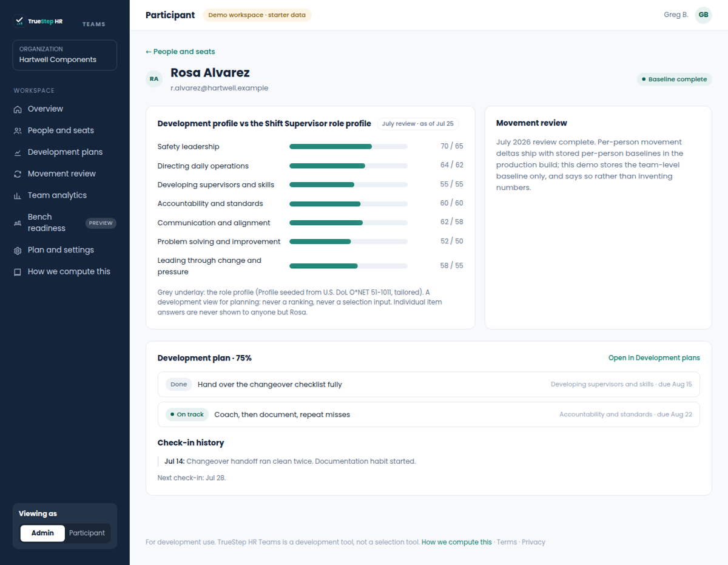This screenshot has height=565, width=728.
Task: Click the Safety leadership progress bar
Action: tap(348, 147)
